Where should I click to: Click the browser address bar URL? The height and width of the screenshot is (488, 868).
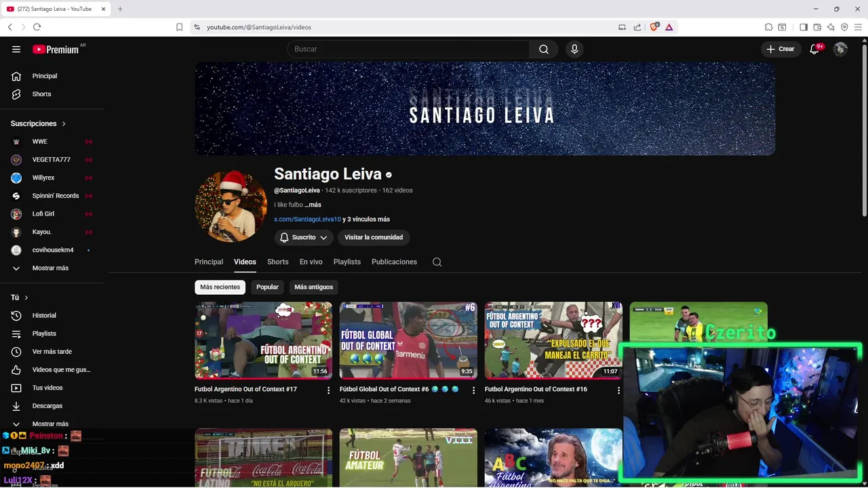259,27
